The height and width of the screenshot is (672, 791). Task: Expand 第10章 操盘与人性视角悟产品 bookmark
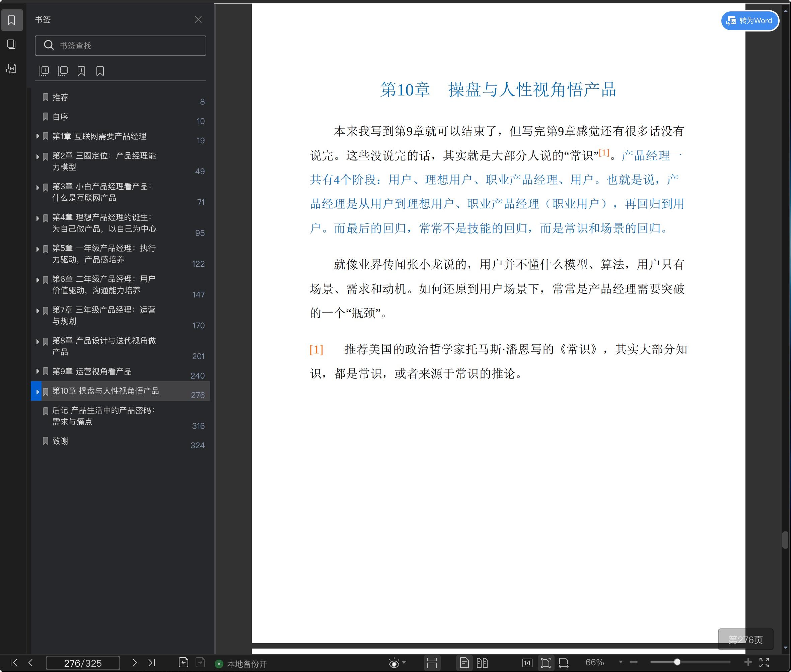(38, 392)
